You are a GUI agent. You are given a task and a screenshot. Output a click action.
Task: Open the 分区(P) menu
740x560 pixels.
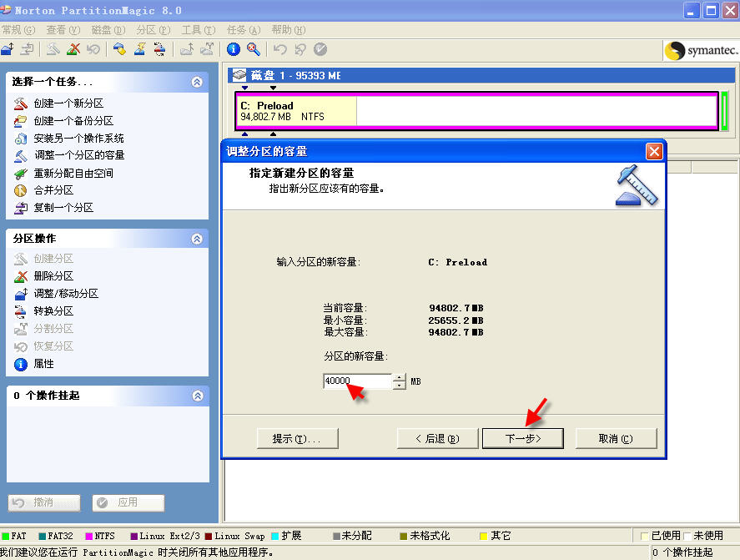tap(154, 30)
